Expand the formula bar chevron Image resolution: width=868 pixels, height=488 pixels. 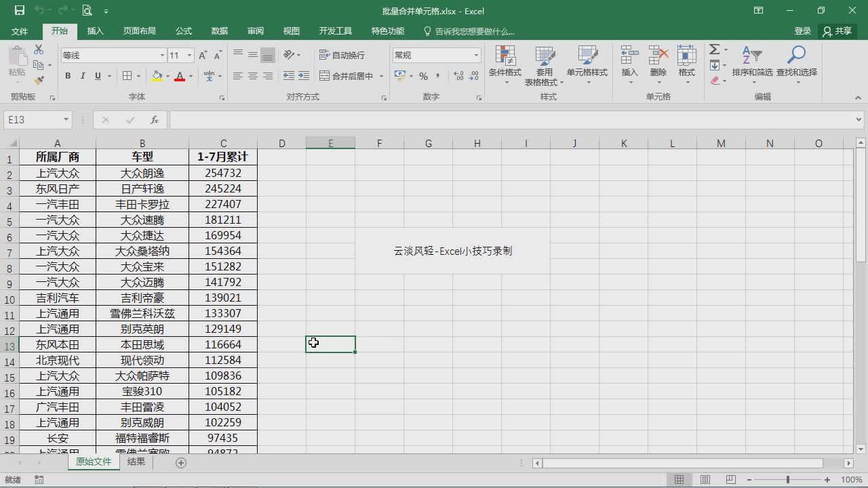(x=859, y=120)
